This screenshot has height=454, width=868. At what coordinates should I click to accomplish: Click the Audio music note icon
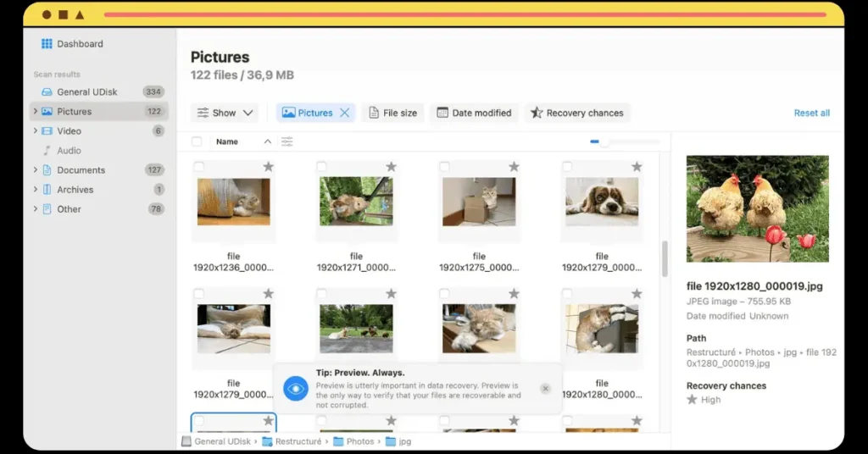pyautogui.click(x=47, y=151)
